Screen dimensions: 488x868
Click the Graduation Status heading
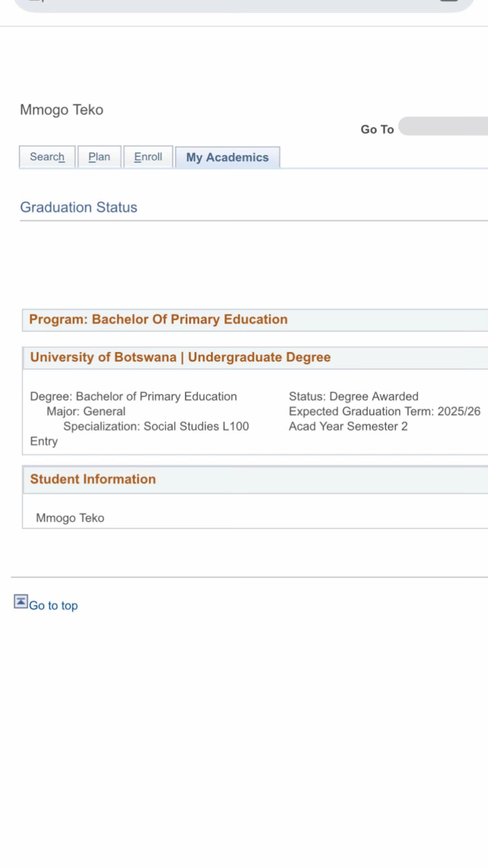click(x=79, y=207)
